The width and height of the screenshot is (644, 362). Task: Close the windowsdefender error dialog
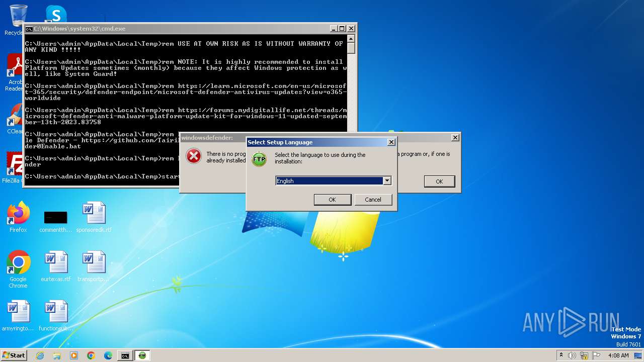(x=455, y=138)
